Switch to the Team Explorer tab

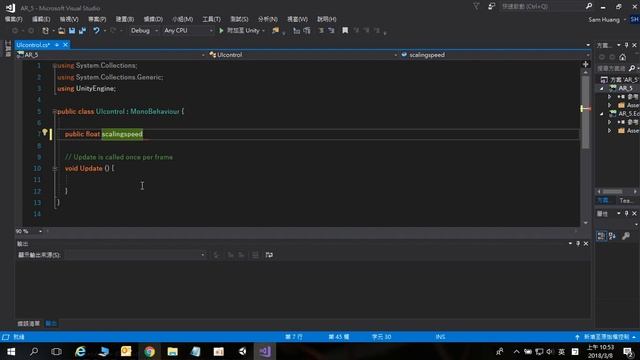click(625, 200)
